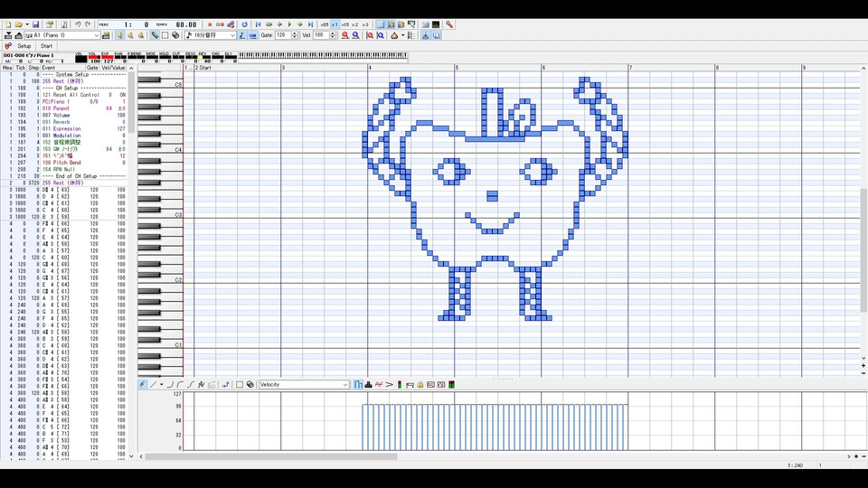
Task: Set playback speed to x2
Action: (354, 24)
